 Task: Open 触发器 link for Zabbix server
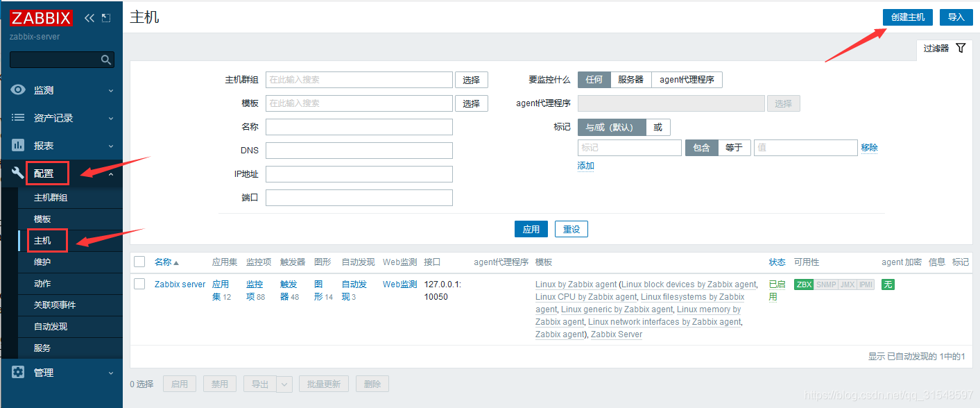(x=288, y=291)
